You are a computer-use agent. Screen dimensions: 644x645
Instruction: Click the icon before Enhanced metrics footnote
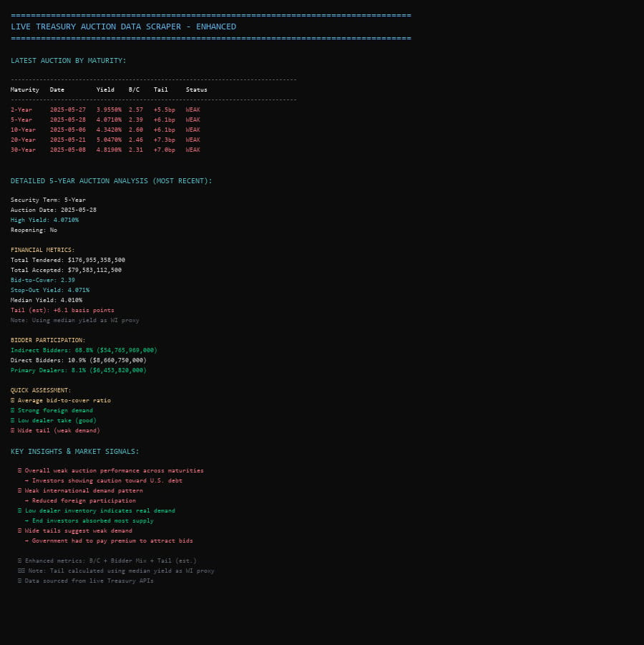click(20, 561)
